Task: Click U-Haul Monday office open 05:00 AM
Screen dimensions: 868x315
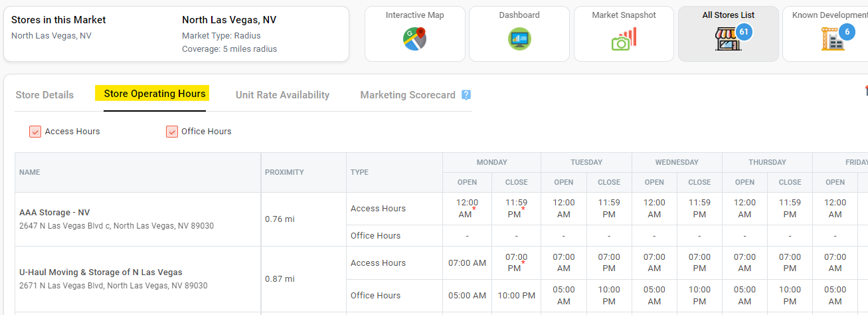Action: coord(467,296)
